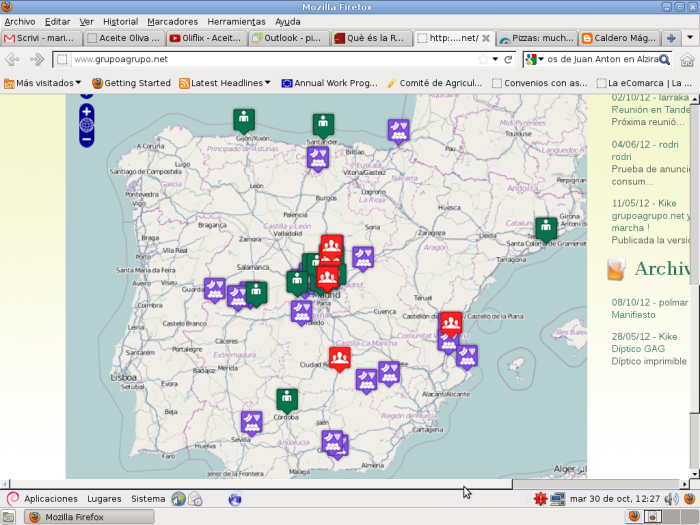The width and height of the screenshot is (700, 525).
Task: Click the Mozilla Firefox taskbar button
Action: [89, 517]
